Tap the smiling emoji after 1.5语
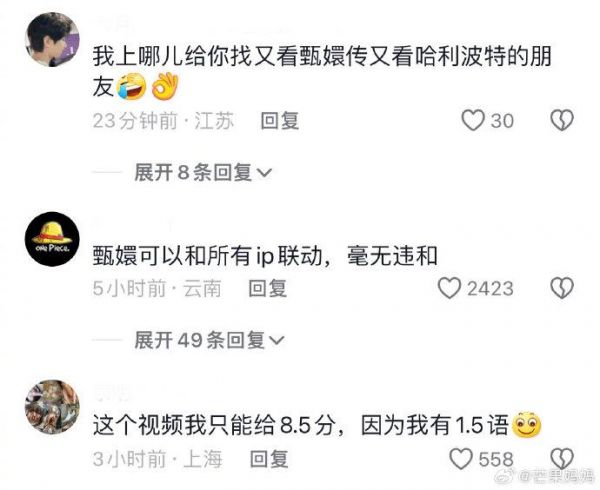 (x=527, y=425)
